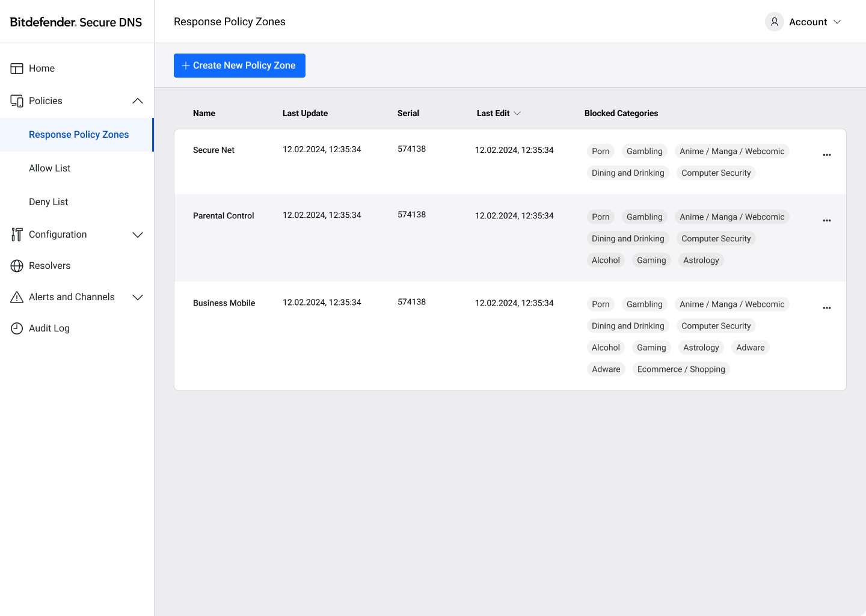Click the Blocked Categories column header
866x616 pixels.
point(621,113)
